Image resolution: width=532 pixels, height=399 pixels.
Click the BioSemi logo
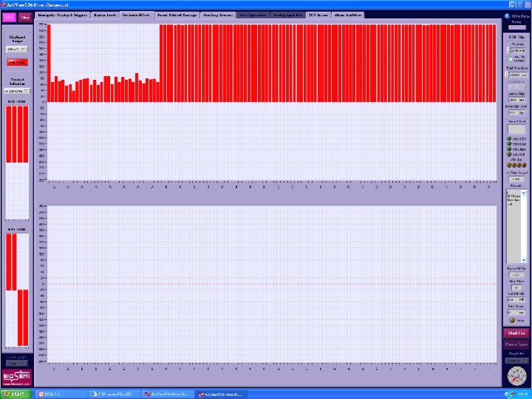(16, 378)
